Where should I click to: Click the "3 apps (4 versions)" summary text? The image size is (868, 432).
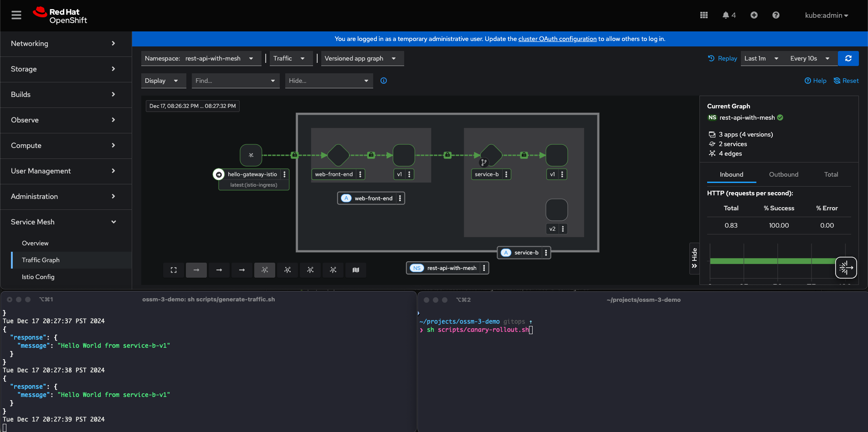coord(745,134)
